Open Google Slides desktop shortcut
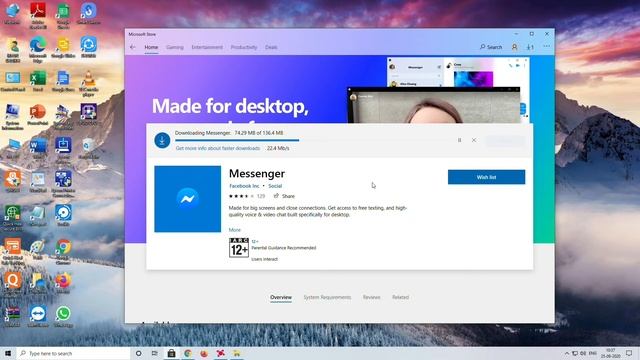 point(63,47)
